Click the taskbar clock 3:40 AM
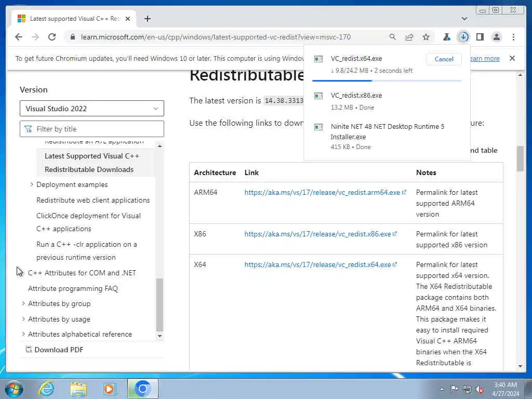Screen dimensions: 532x399 pos(505,385)
